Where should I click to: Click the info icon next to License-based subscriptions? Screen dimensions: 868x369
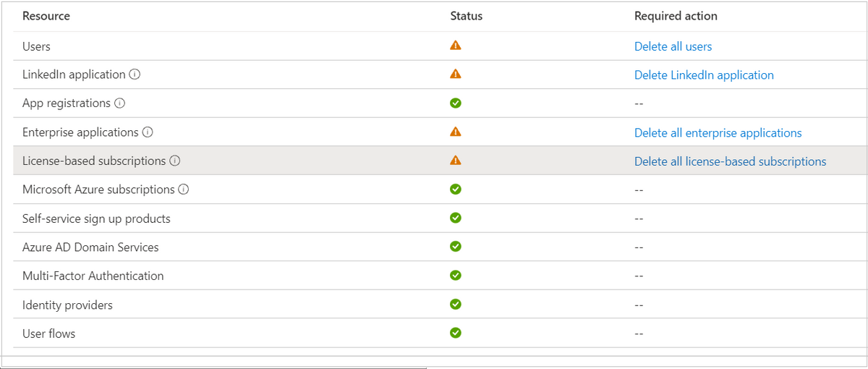[x=175, y=161]
